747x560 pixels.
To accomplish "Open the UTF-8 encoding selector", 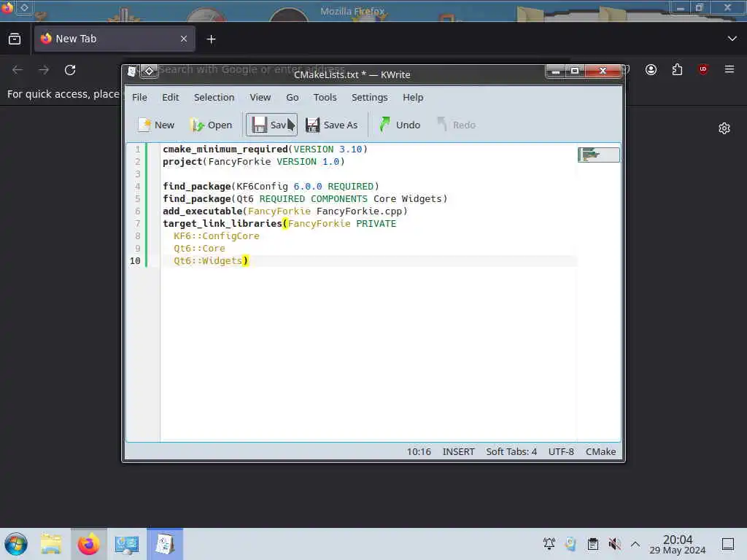I will (x=561, y=451).
